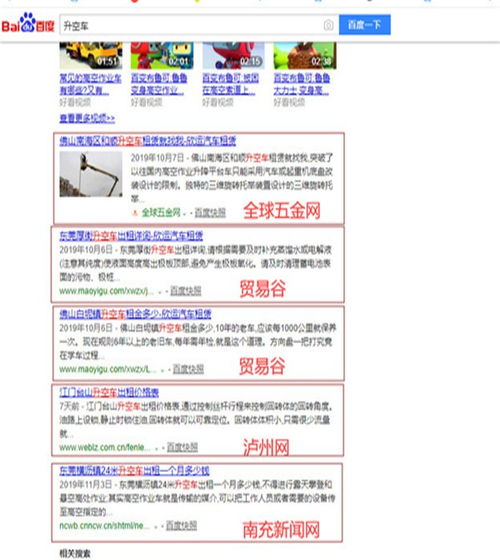Open video link 常见的高空作业车有哪些
Viewport: 500px width, 560px height.
click(x=90, y=84)
